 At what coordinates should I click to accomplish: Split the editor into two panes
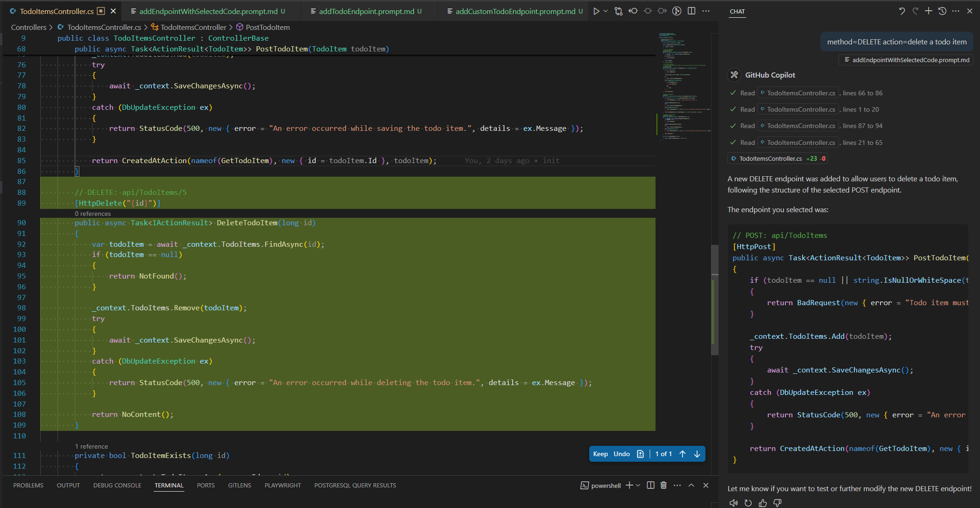click(x=691, y=11)
